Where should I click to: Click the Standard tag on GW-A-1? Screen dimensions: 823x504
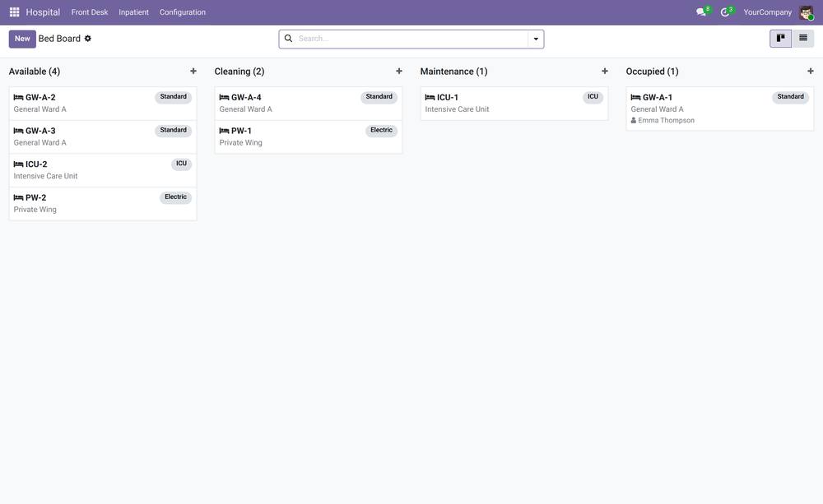pos(790,97)
